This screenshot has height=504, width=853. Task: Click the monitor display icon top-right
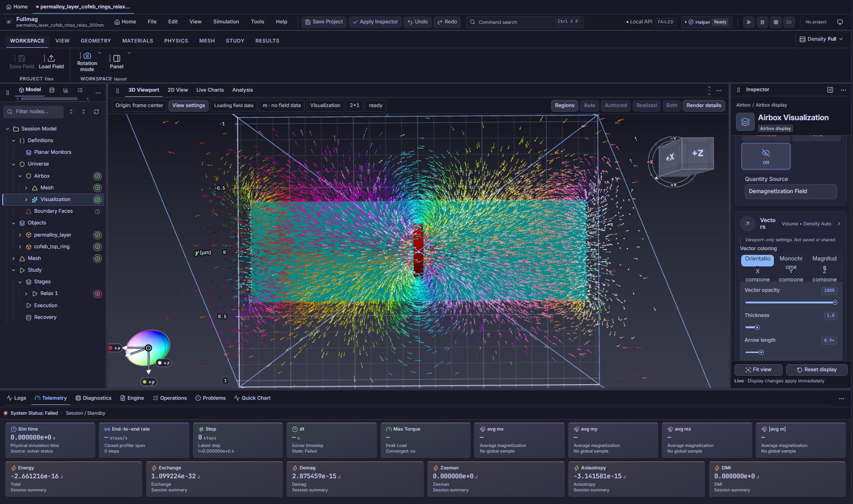(x=840, y=22)
